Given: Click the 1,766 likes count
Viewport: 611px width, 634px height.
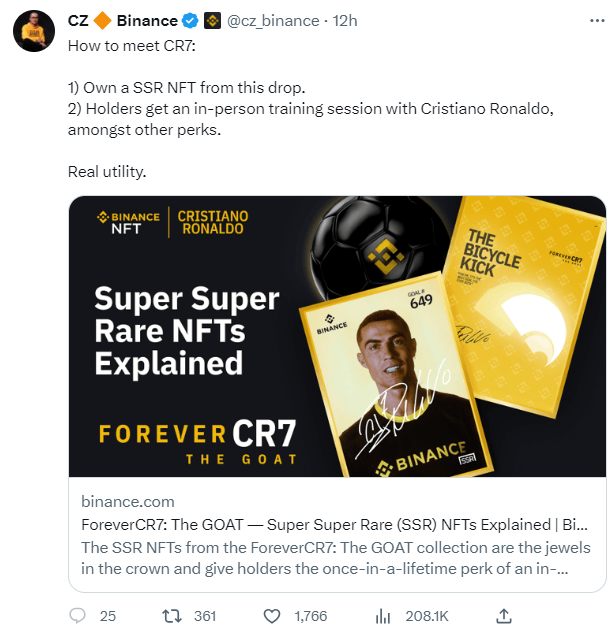Looking at the screenshot, I should coord(311,616).
